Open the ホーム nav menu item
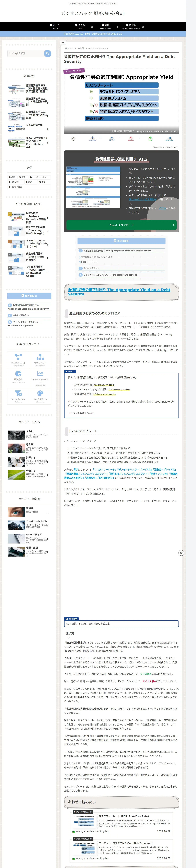 click(55, 27)
